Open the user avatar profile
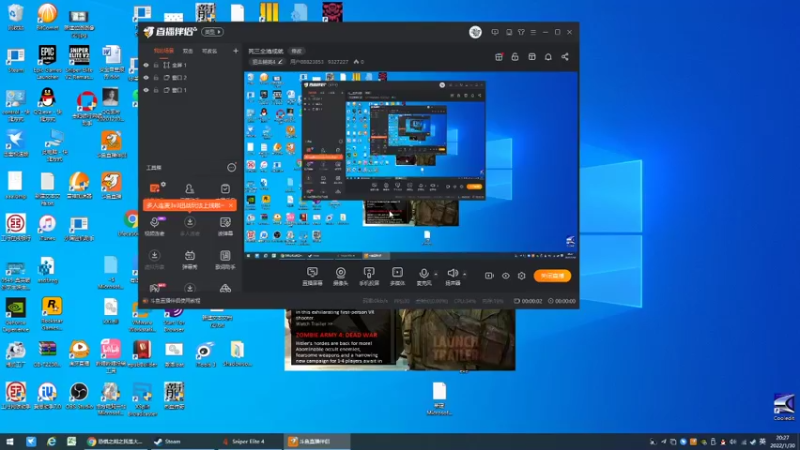800x450 pixels. 475,32
